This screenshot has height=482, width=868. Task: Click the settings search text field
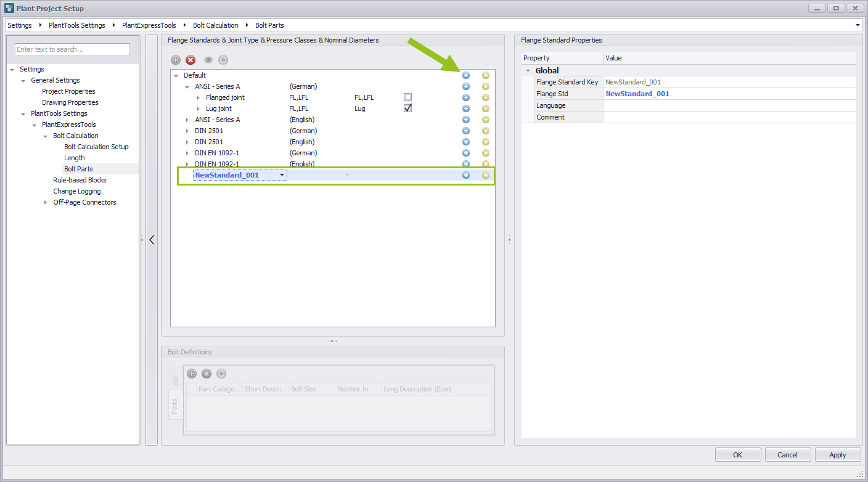coord(72,49)
